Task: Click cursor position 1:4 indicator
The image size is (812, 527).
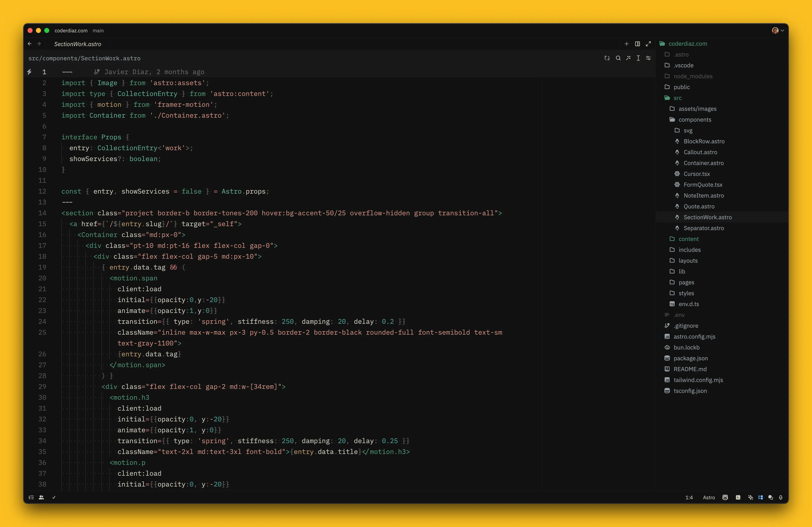Action: pos(689,497)
